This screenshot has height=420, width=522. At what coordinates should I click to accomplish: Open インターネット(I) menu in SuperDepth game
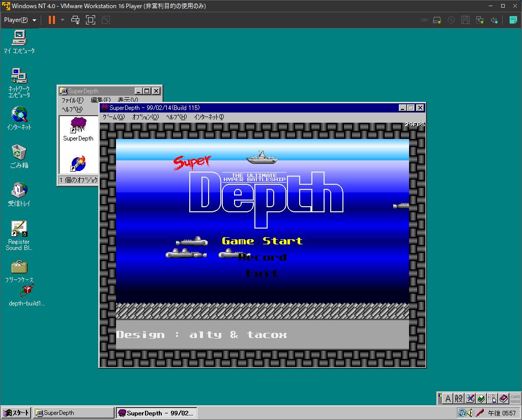click(x=209, y=117)
